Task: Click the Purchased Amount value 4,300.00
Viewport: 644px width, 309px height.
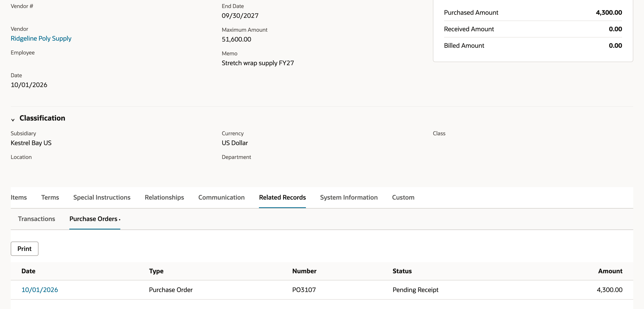Action: point(609,13)
